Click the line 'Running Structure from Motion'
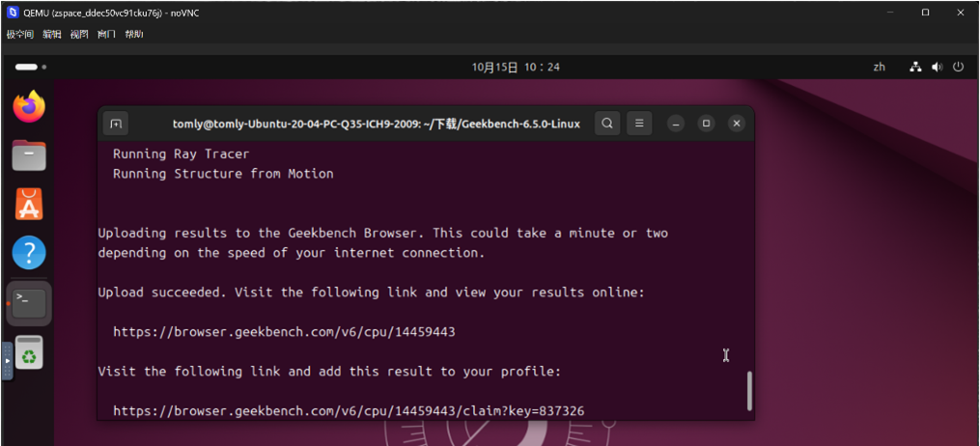The image size is (980, 446). [x=223, y=174]
